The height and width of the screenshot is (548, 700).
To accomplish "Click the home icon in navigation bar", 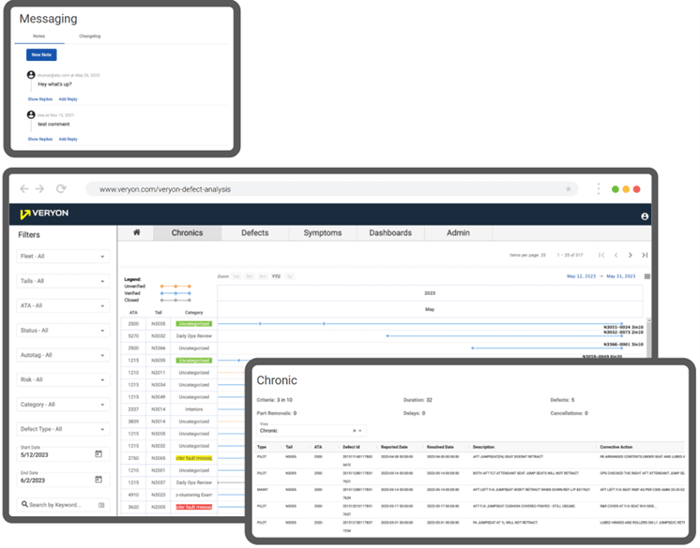I will (137, 233).
